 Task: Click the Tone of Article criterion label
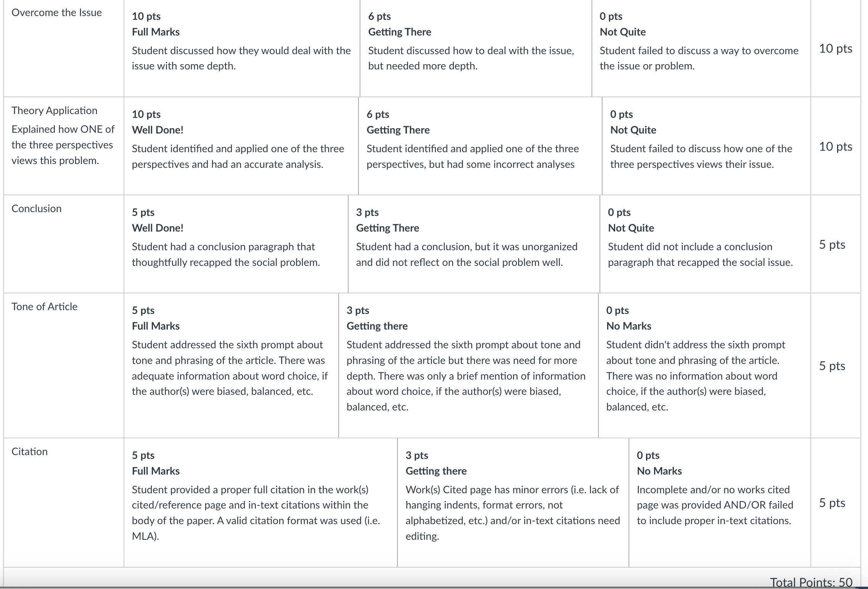pos(44,306)
